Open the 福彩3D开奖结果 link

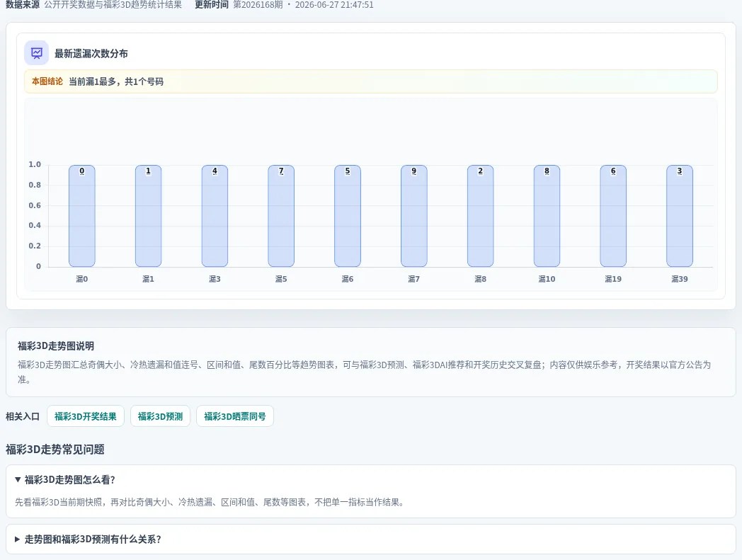(86, 416)
